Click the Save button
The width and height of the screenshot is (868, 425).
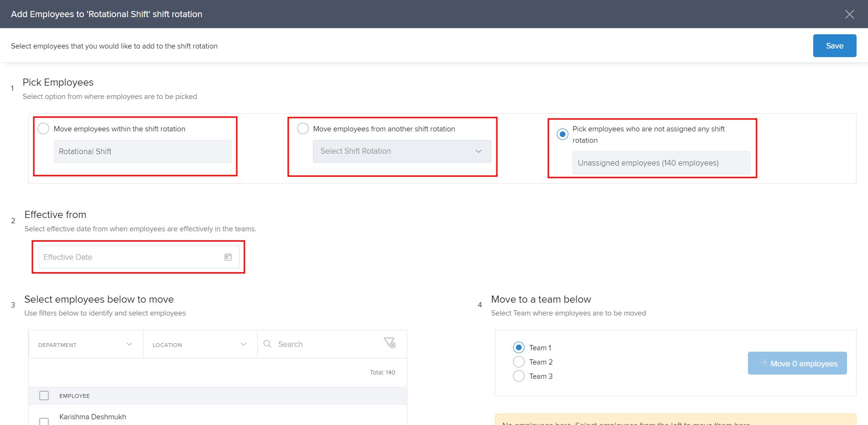[834, 46]
